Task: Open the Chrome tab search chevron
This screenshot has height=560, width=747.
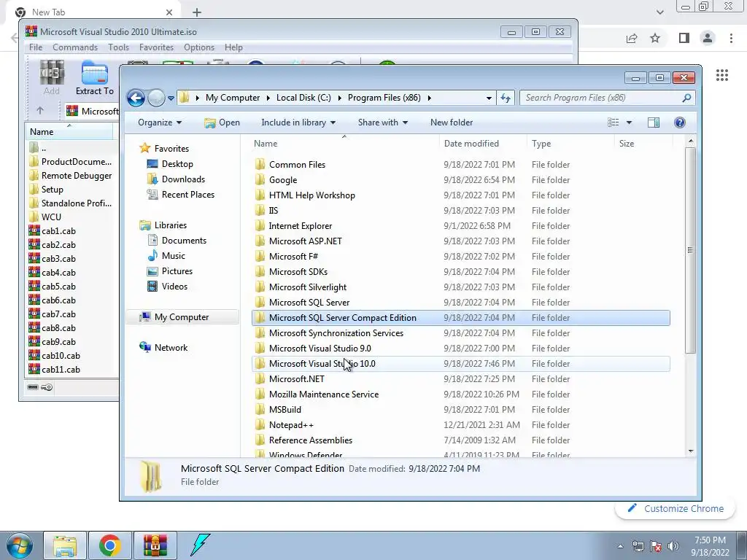Action: pos(659,12)
